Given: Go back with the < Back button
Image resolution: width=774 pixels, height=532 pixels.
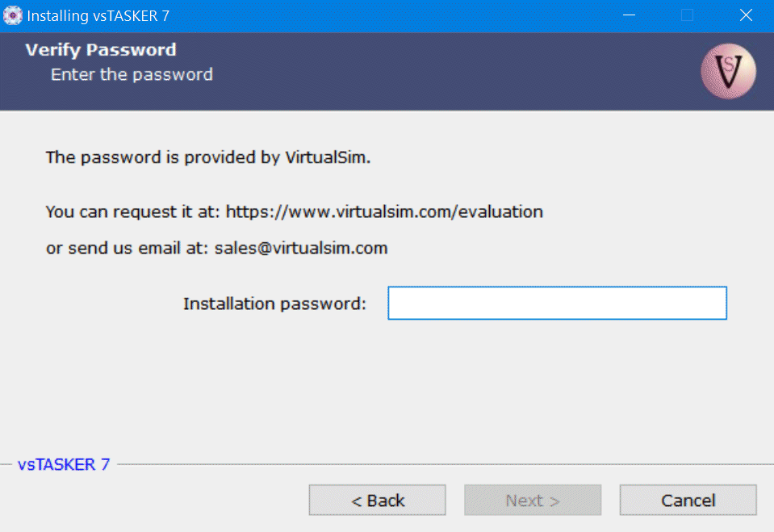Looking at the screenshot, I should click(x=377, y=501).
